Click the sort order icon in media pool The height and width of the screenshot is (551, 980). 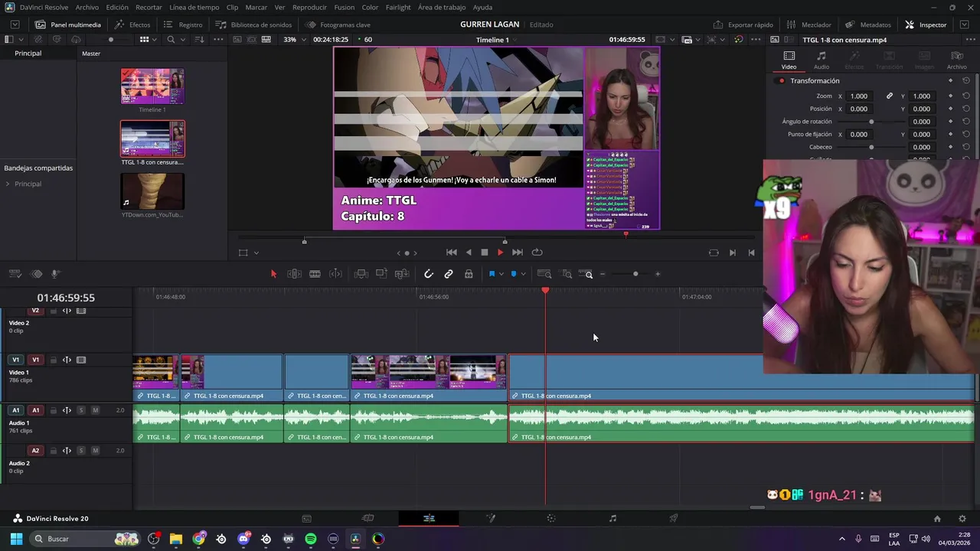point(199,39)
